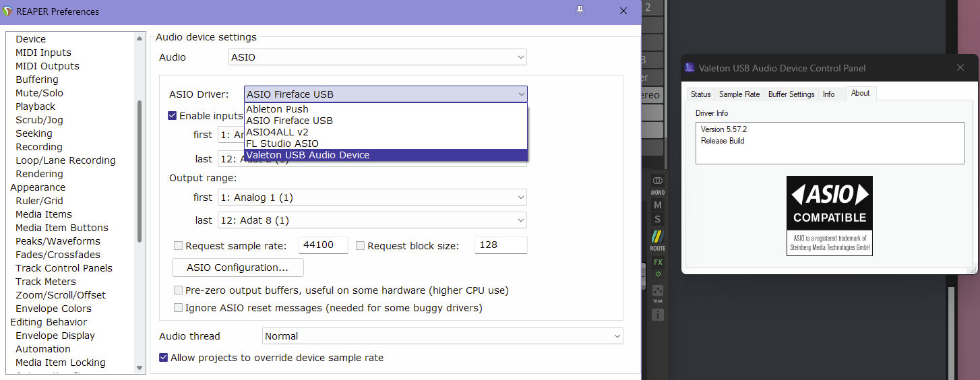Click the sample rate field showing 44100

click(324, 245)
